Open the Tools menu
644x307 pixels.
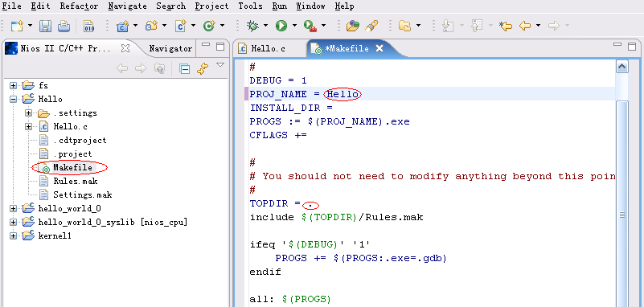[250, 6]
